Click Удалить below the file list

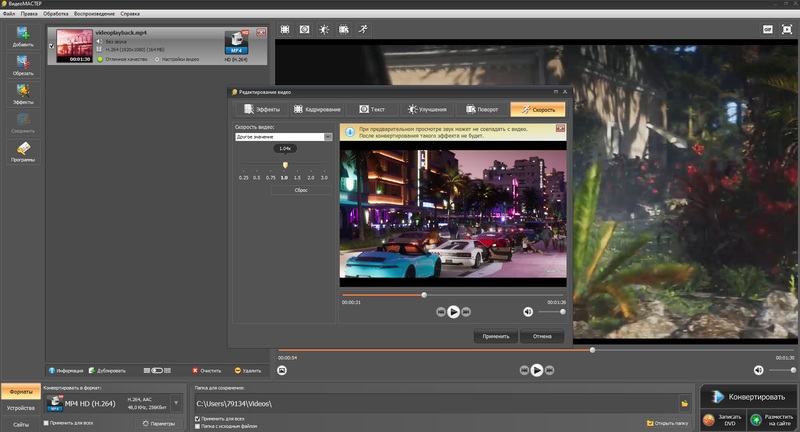248,371
